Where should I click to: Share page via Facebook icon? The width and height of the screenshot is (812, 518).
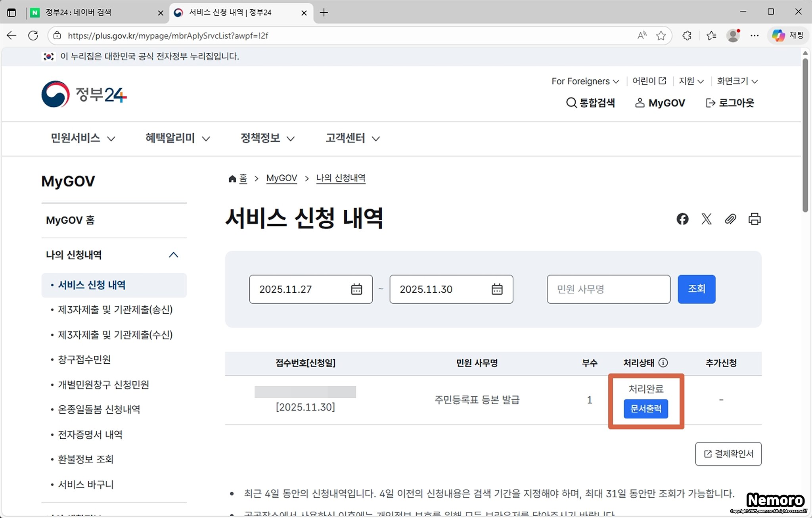tap(682, 219)
